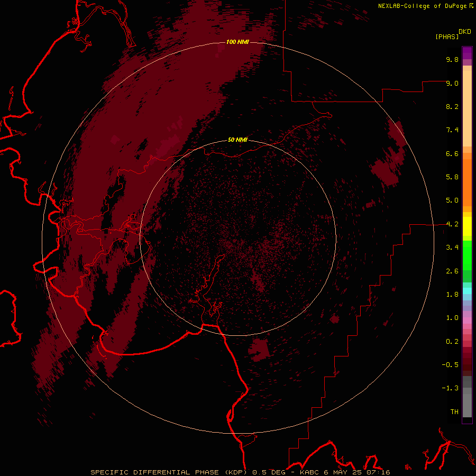Select the -0.5 scale value
Viewport: 476px width, 476px height.
pos(450,365)
